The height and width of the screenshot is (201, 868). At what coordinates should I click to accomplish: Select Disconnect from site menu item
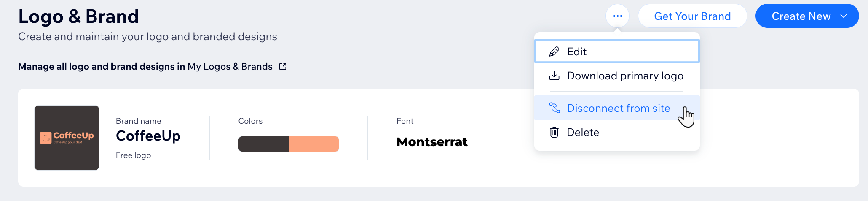point(617,108)
